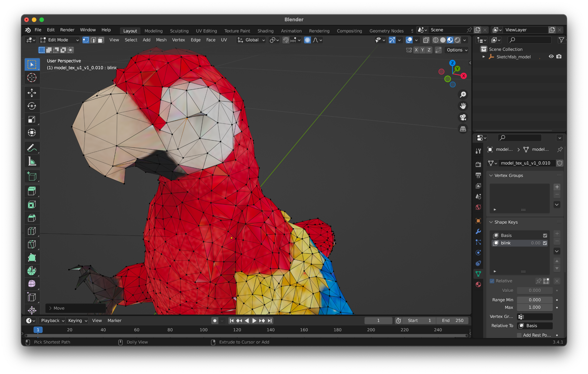The height and width of the screenshot is (374, 588).
Task: Expand the Sketchfab_model tree item
Action: coord(484,57)
